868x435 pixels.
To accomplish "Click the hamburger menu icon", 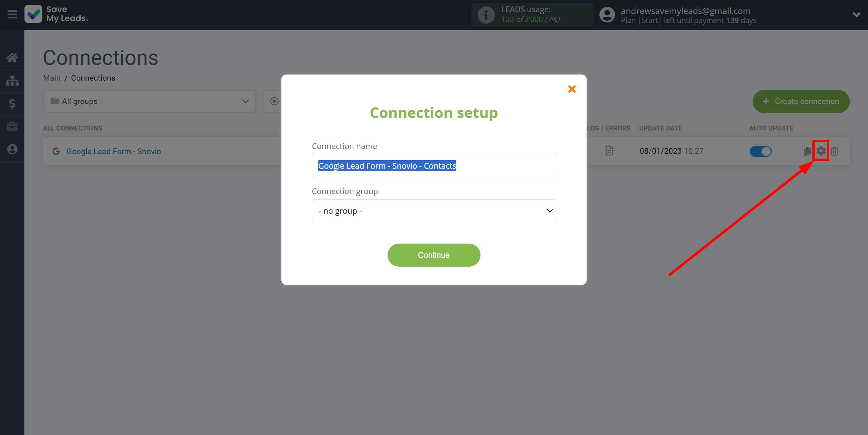I will point(12,15).
